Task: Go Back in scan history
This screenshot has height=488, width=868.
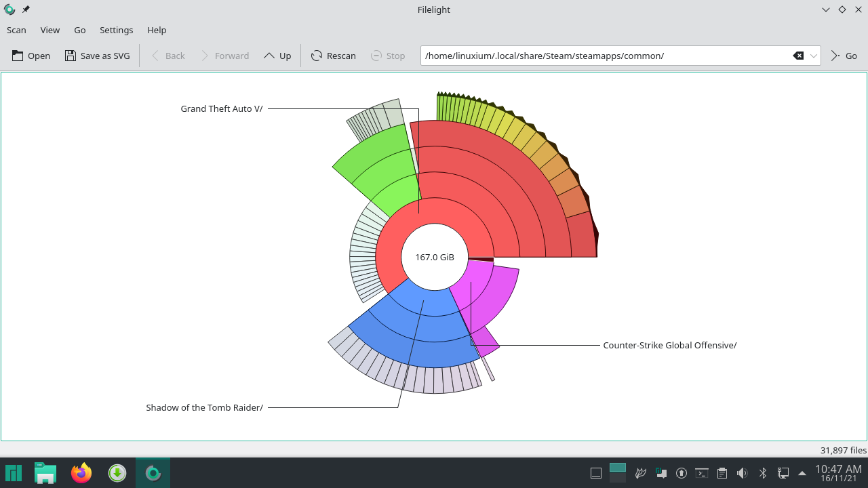Action: pyautogui.click(x=167, y=56)
